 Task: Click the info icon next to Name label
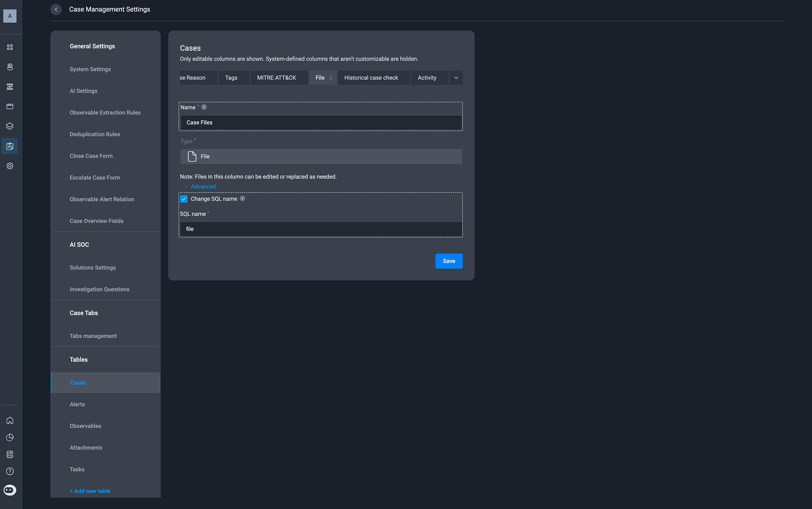point(204,107)
